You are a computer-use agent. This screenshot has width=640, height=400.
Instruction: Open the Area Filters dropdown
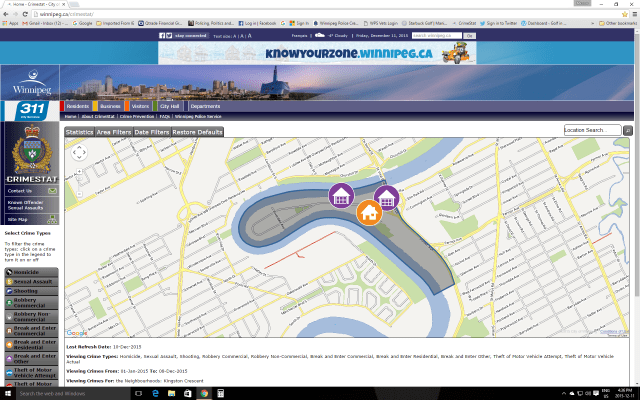[x=114, y=132]
